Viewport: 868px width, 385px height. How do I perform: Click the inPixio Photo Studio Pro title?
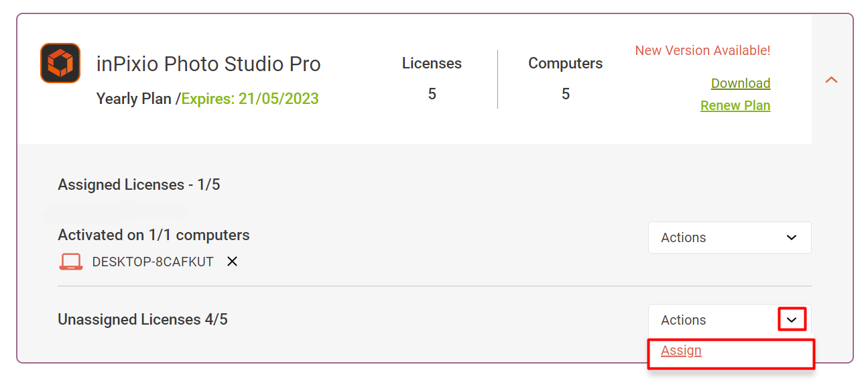click(x=208, y=64)
